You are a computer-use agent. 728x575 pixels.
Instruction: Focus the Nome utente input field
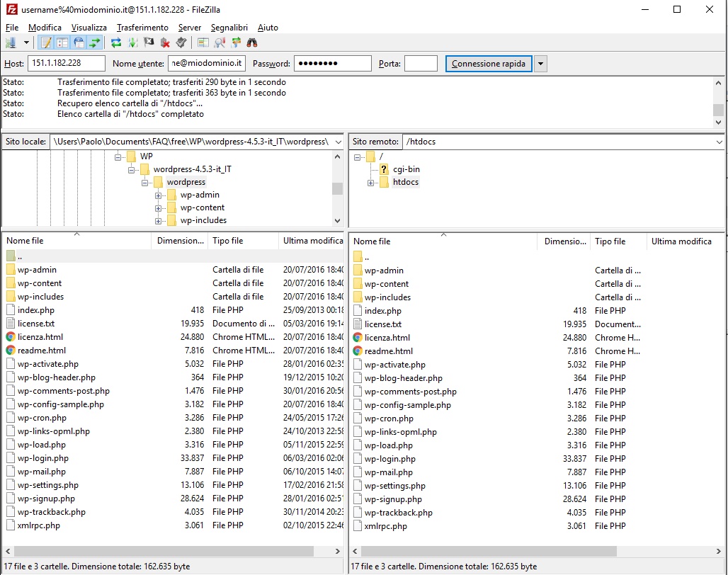click(207, 63)
